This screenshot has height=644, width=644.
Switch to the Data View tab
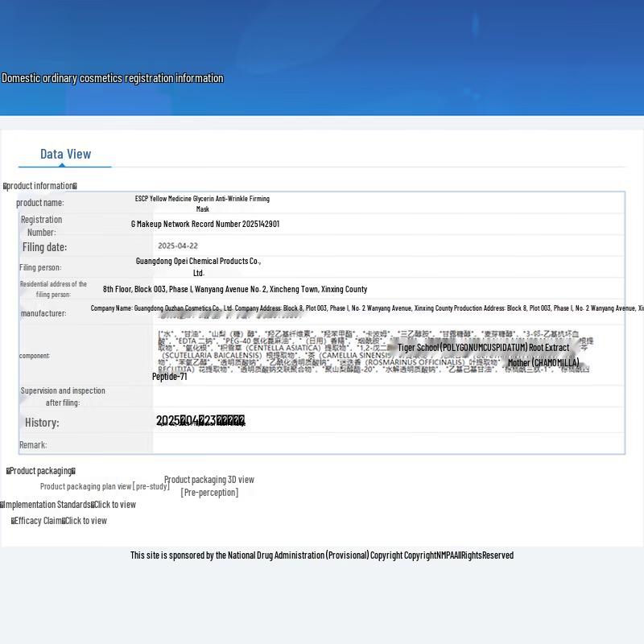[65, 154]
